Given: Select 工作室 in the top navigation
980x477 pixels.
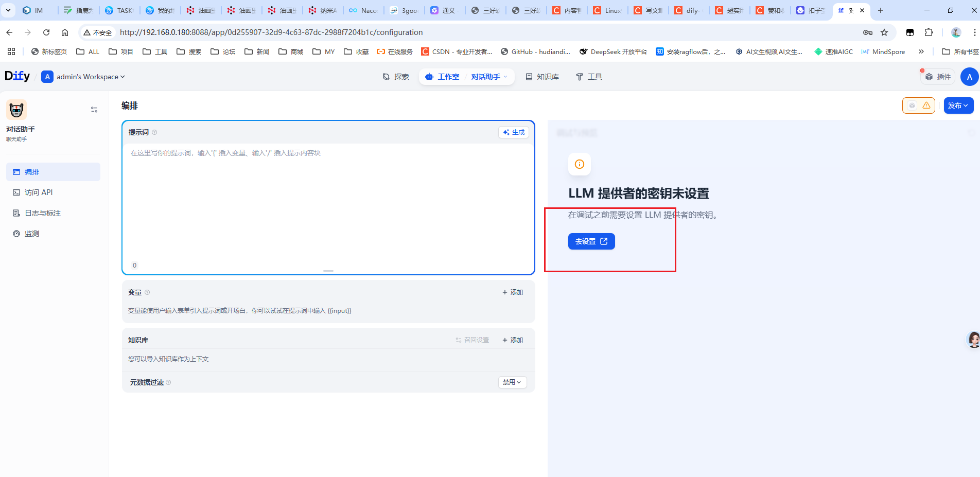Looking at the screenshot, I should [x=447, y=76].
